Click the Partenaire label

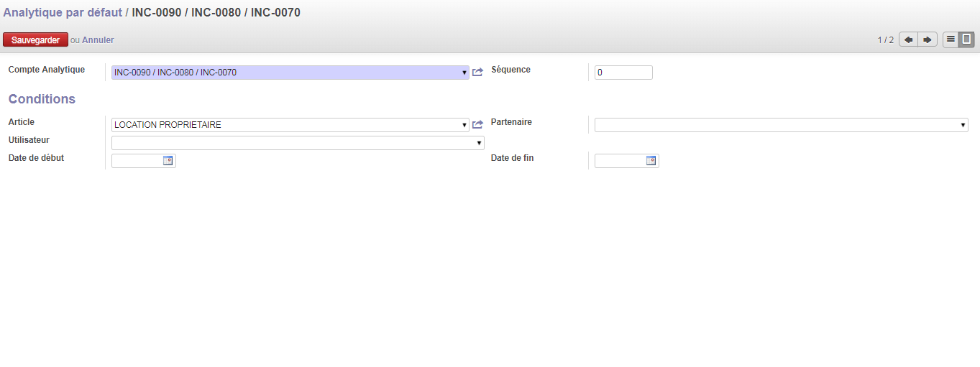tap(511, 122)
